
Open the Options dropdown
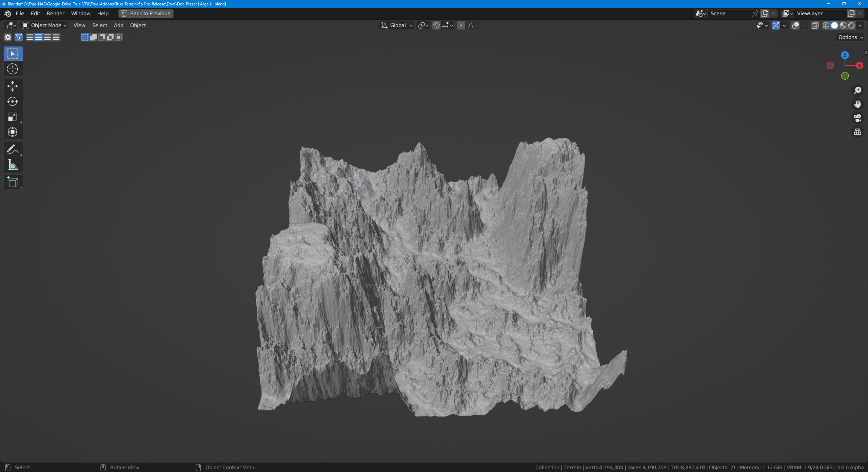pos(850,37)
